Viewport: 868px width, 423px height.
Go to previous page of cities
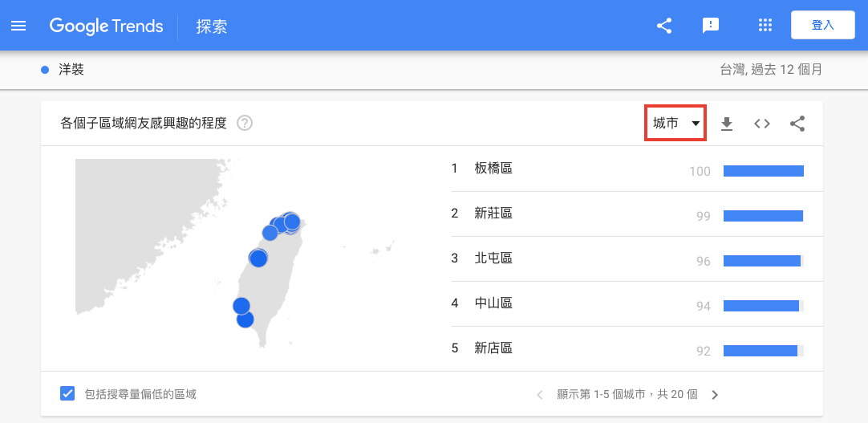[540, 394]
